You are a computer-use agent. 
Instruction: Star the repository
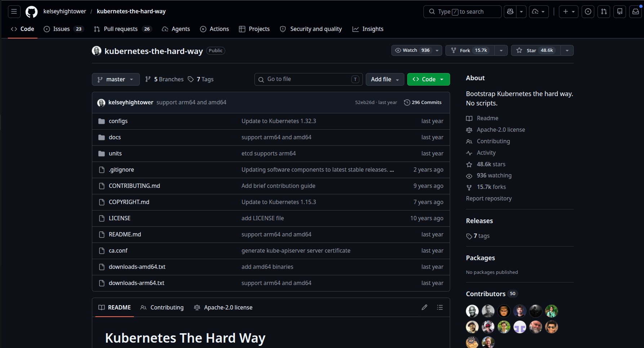click(x=536, y=50)
